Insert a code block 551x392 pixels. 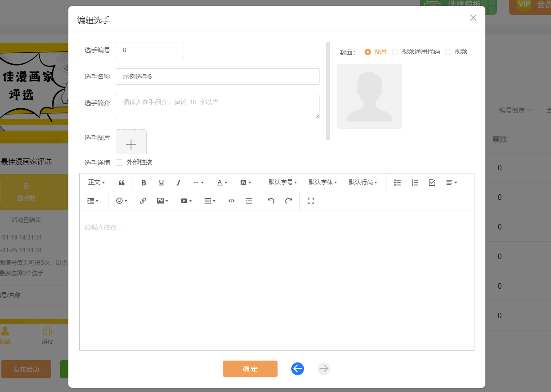(x=232, y=201)
